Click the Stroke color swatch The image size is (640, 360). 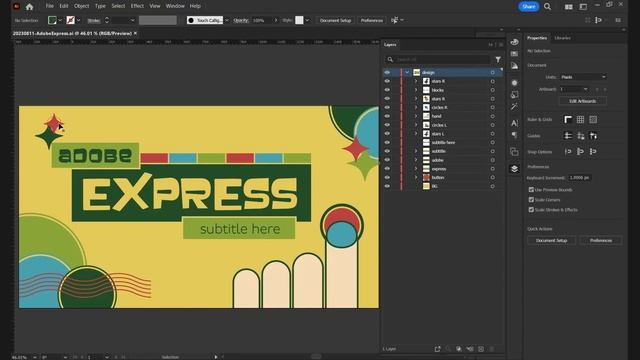(x=71, y=20)
